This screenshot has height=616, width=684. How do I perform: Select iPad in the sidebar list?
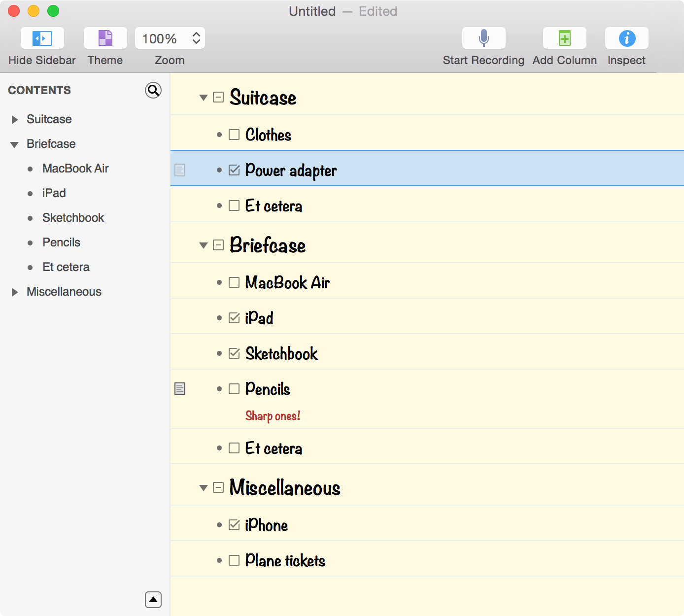tap(54, 193)
